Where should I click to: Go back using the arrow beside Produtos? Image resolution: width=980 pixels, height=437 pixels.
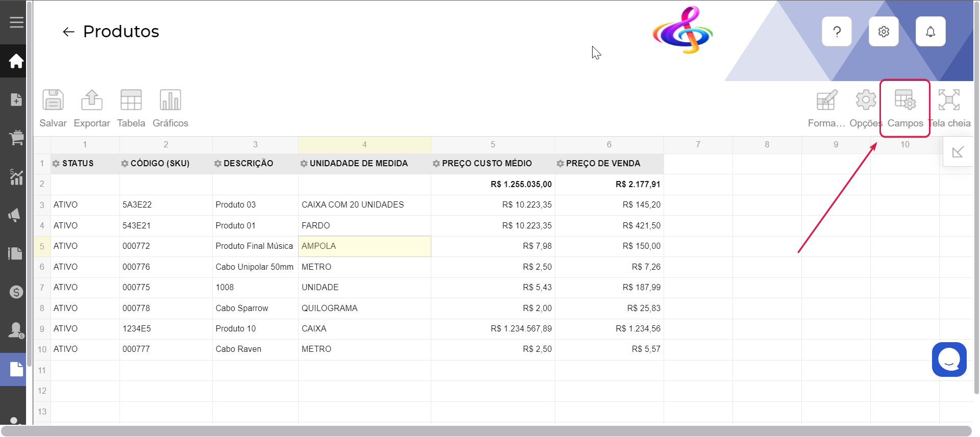pos(68,32)
